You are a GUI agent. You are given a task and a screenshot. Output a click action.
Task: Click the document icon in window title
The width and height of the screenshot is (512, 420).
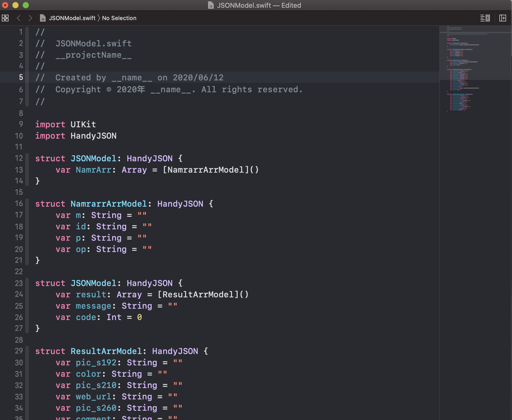211,5
